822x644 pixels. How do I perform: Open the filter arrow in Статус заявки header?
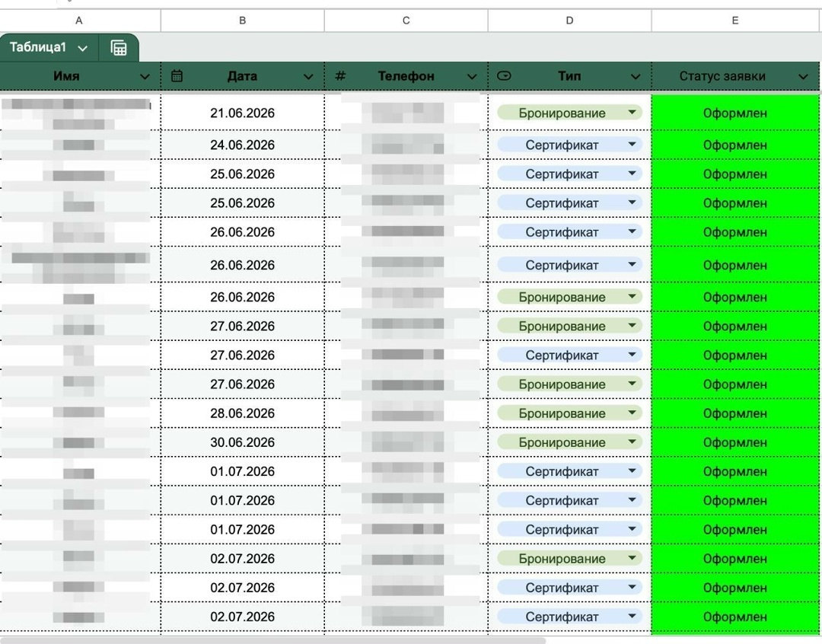coord(803,77)
